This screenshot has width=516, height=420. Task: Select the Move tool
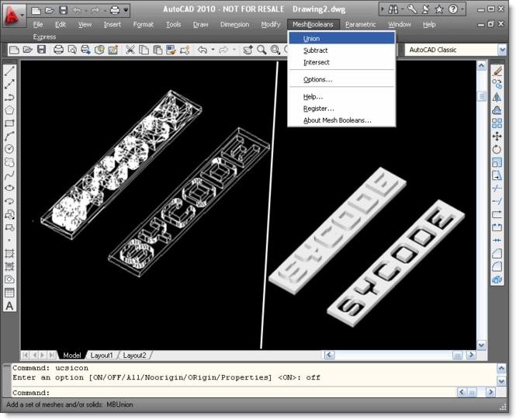click(497, 136)
